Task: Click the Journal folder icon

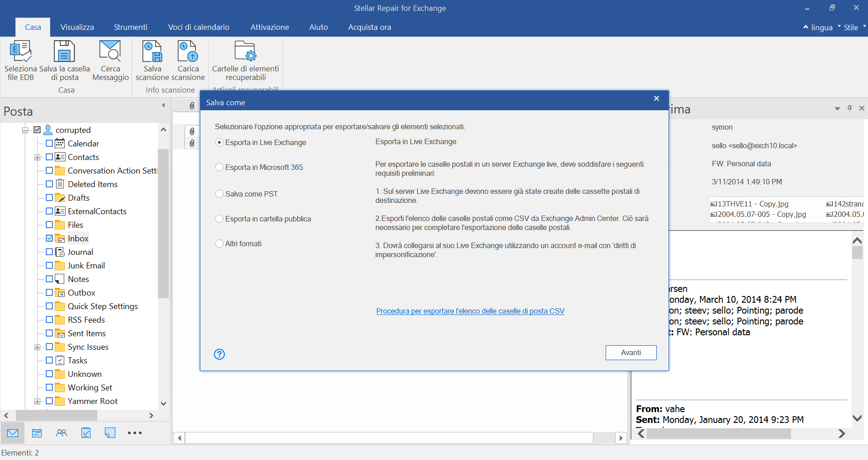Action: (60, 252)
